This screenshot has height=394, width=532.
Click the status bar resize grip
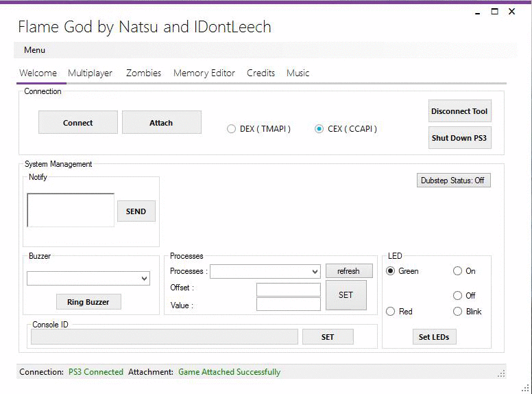pyautogui.click(x=501, y=373)
